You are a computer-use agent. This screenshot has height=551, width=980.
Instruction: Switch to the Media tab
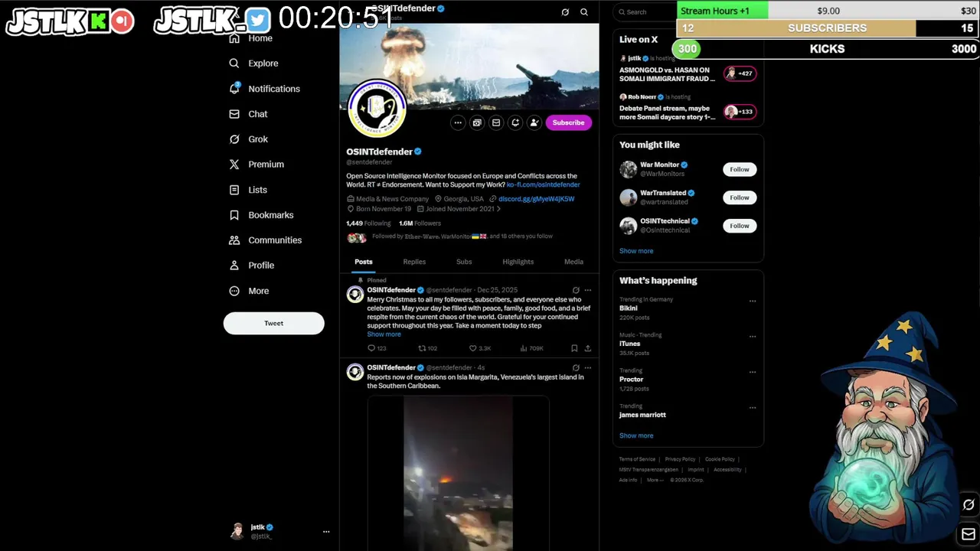tap(573, 262)
